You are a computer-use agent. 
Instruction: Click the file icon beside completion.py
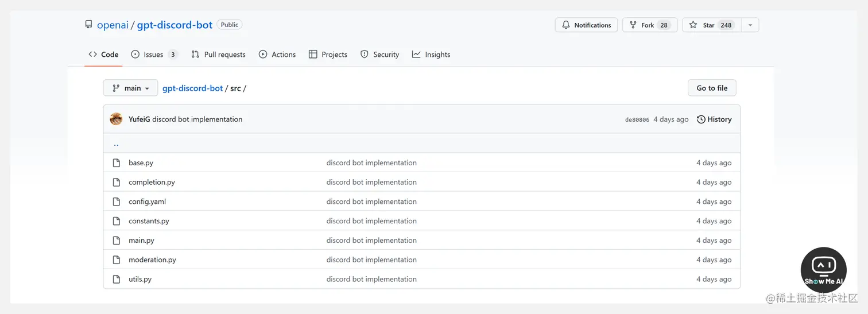coord(117,183)
